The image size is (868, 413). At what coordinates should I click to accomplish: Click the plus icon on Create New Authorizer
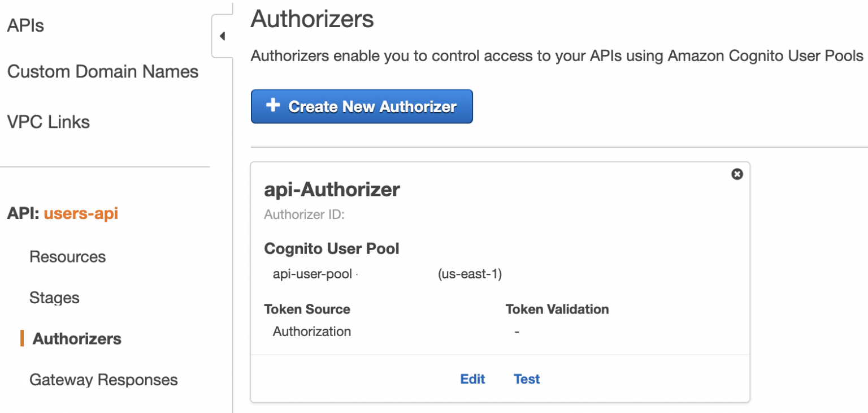click(274, 106)
